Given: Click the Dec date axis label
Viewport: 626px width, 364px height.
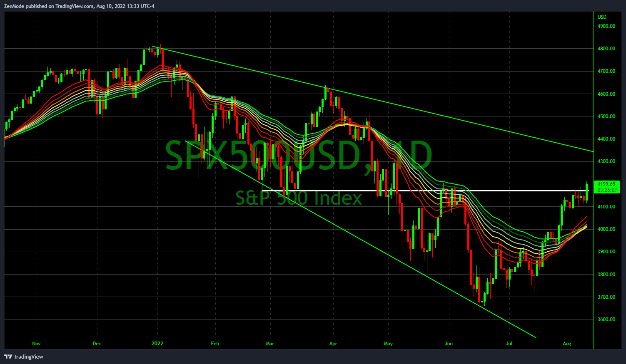Looking at the screenshot, I should click(x=97, y=344).
